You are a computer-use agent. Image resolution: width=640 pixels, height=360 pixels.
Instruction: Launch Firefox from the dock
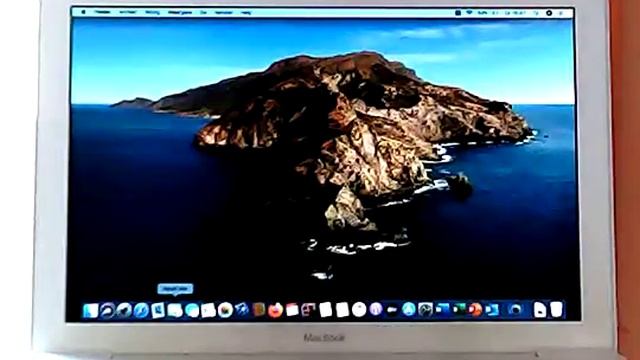276,310
